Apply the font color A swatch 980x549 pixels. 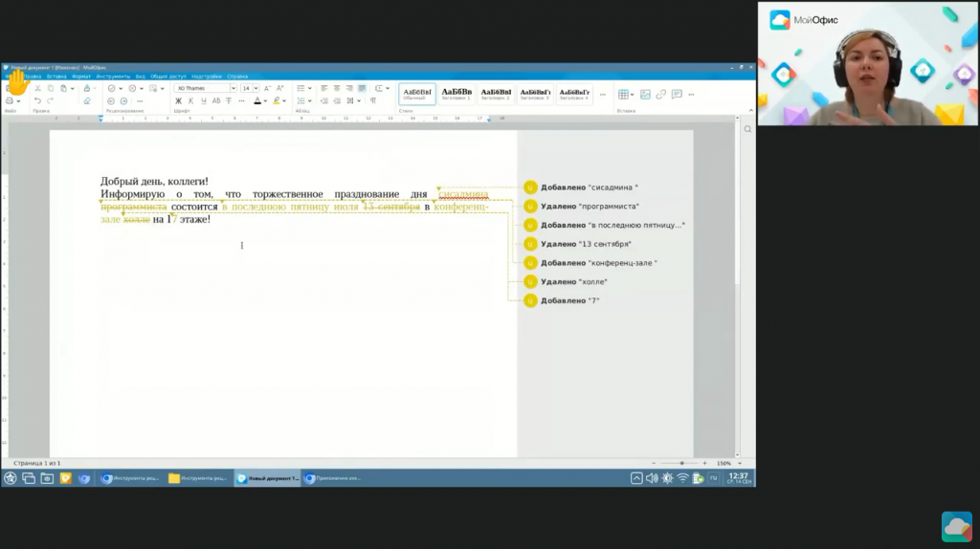tap(256, 100)
